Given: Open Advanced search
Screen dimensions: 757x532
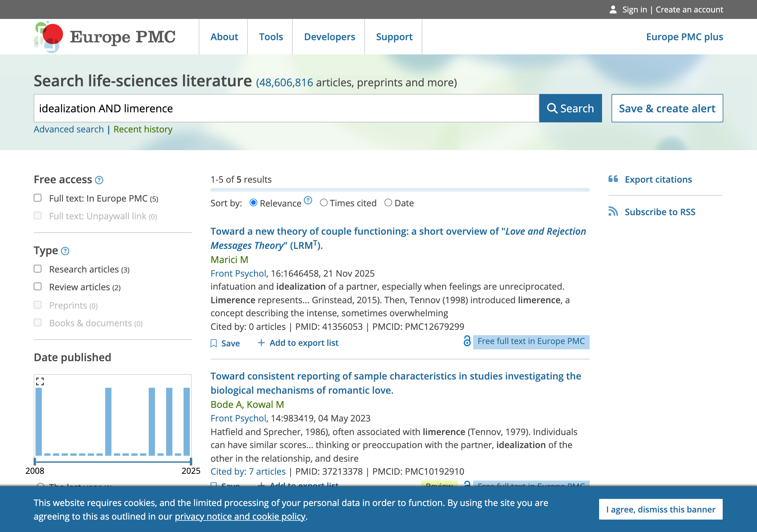Looking at the screenshot, I should 69,129.
